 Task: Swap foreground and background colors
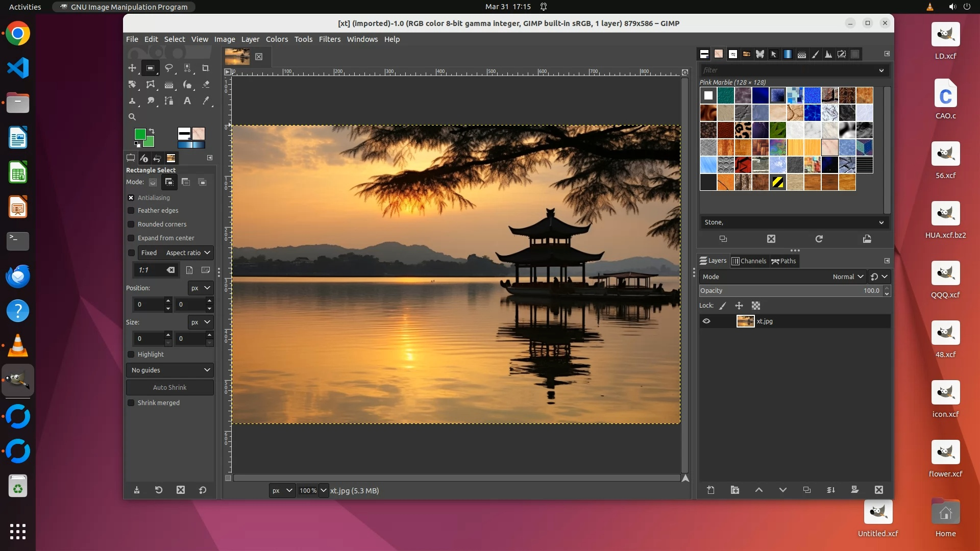tap(152, 131)
